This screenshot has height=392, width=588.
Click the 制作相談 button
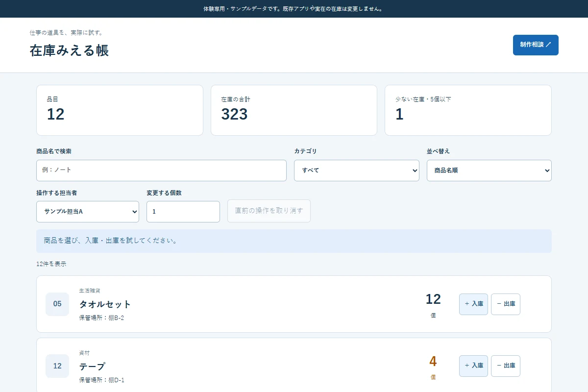coord(536,45)
